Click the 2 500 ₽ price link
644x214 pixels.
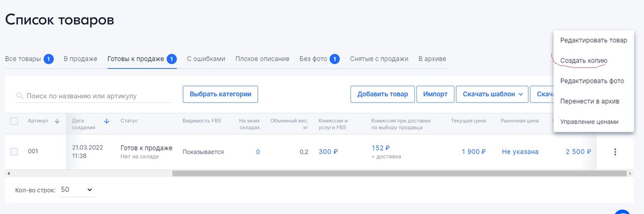[x=578, y=152]
